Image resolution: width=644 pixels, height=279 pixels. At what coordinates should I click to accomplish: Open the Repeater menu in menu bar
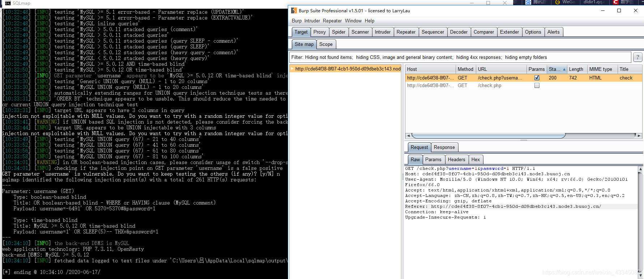[332, 21]
